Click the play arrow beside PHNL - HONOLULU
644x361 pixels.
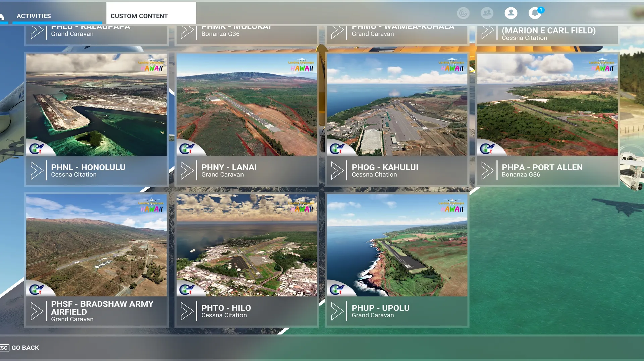pos(37,170)
